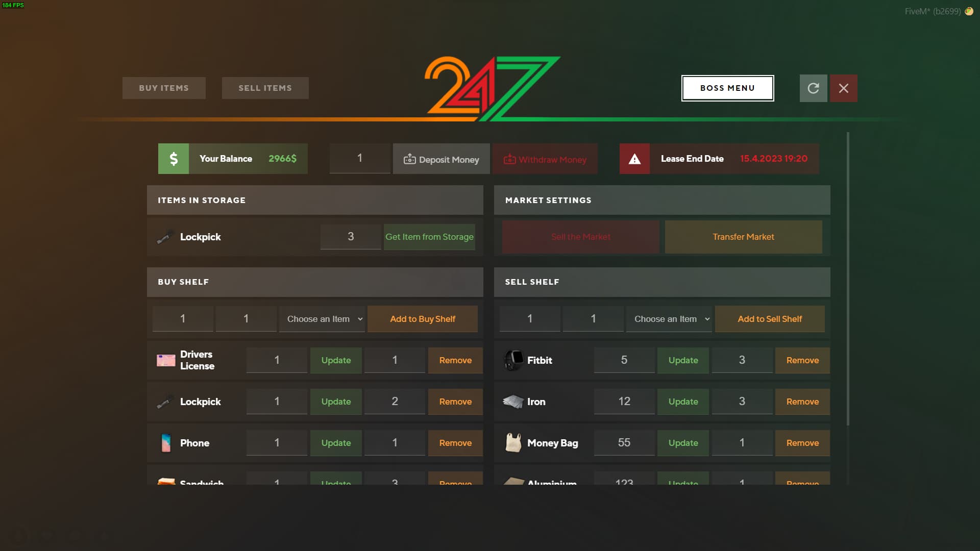Viewport: 980px width, 551px height.
Task: Open the Boss Menu
Action: click(727, 88)
